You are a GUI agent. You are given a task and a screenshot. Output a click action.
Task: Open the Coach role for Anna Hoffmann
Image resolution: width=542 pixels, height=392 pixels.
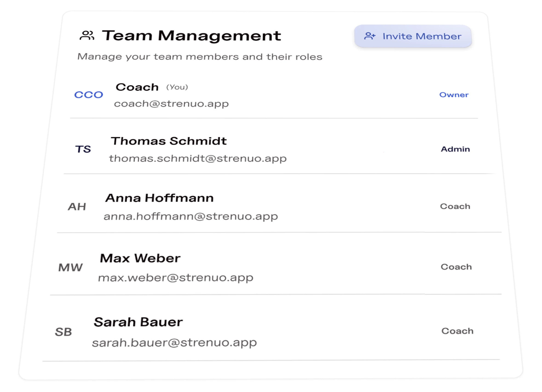(455, 206)
